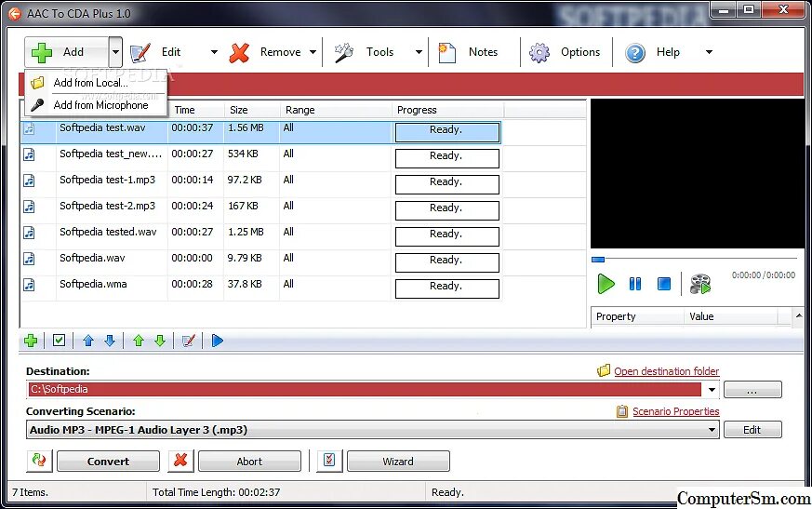This screenshot has height=509, width=812.
Task: Pause playback in the preview player
Action: click(635, 284)
